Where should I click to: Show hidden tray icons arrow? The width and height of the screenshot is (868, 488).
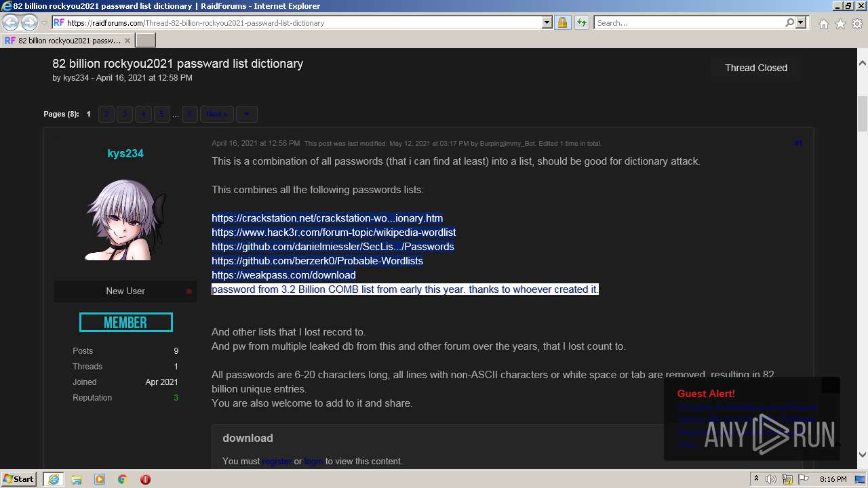pyautogui.click(x=756, y=479)
